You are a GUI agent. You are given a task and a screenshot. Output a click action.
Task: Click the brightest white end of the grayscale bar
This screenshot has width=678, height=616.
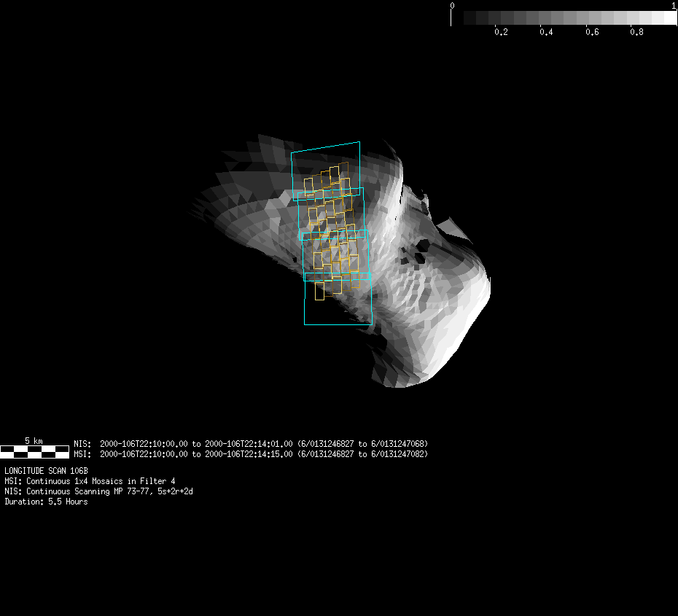[x=669, y=17]
